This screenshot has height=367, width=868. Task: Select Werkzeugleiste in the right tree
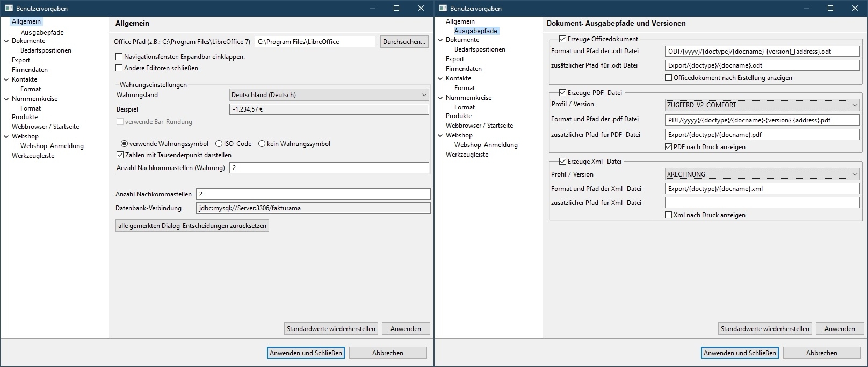(467, 155)
